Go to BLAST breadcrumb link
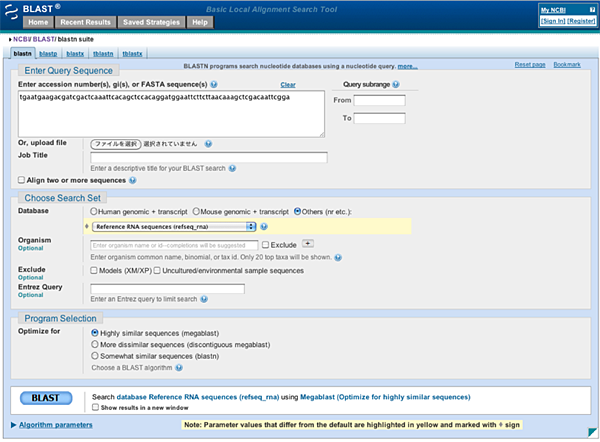Viewport: 600px width, 442px height. point(44,39)
